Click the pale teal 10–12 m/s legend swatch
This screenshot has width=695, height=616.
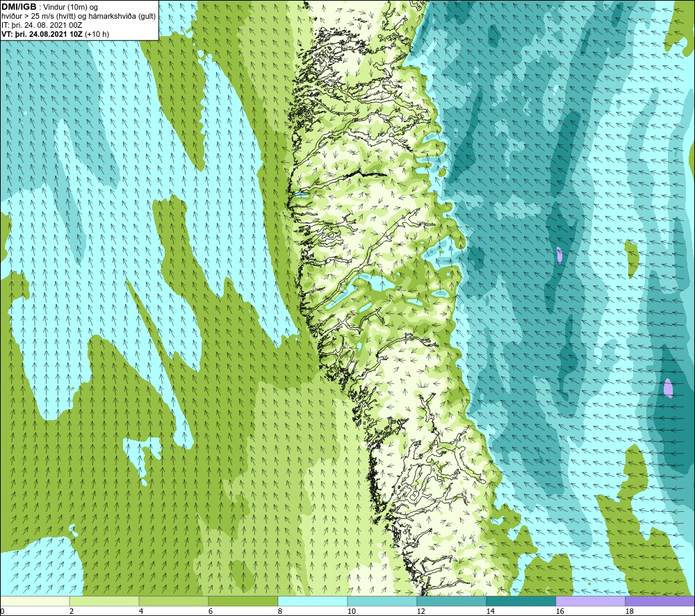[382, 601]
